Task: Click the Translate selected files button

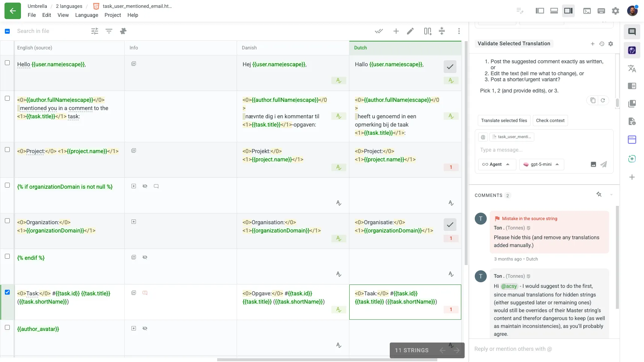Action: click(504, 121)
